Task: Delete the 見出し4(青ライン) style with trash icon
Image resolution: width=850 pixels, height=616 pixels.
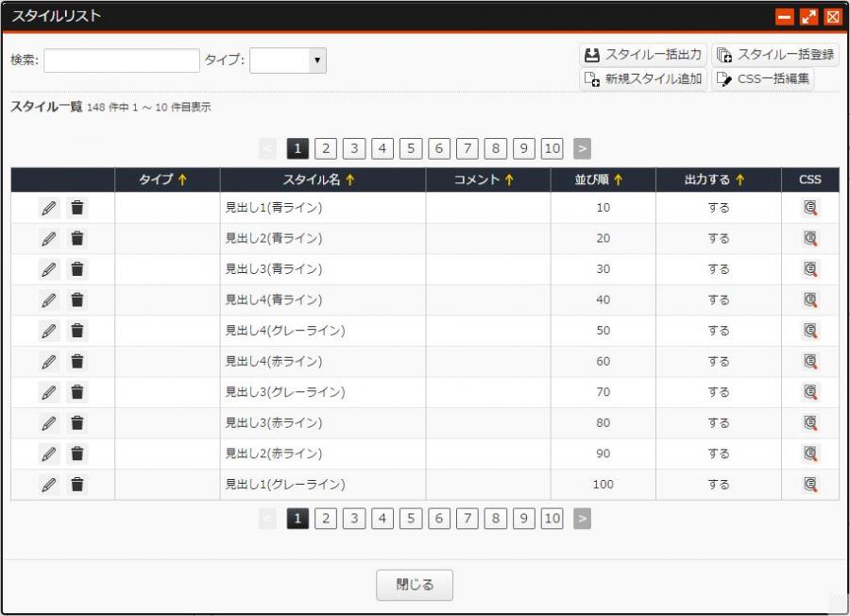Action: pyautogui.click(x=77, y=299)
